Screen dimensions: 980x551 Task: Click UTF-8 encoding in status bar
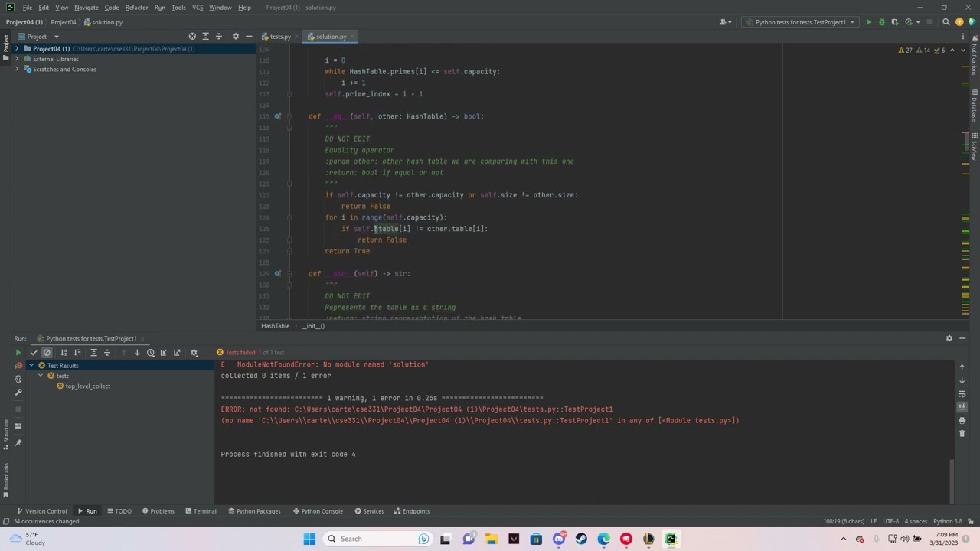(x=890, y=522)
